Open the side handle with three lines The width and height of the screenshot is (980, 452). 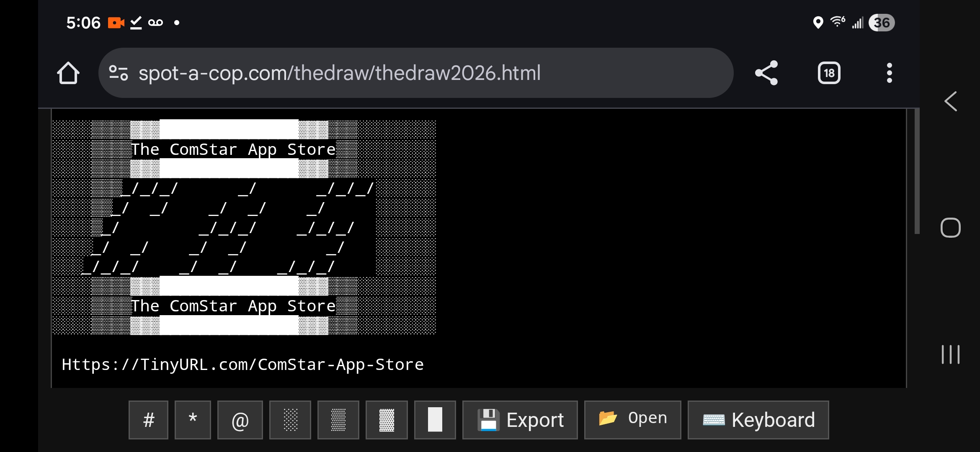point(950,354)
